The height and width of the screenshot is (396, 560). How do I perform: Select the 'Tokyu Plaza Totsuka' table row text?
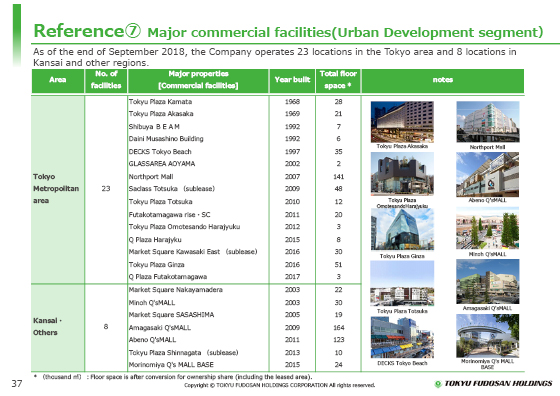[161, 202]
